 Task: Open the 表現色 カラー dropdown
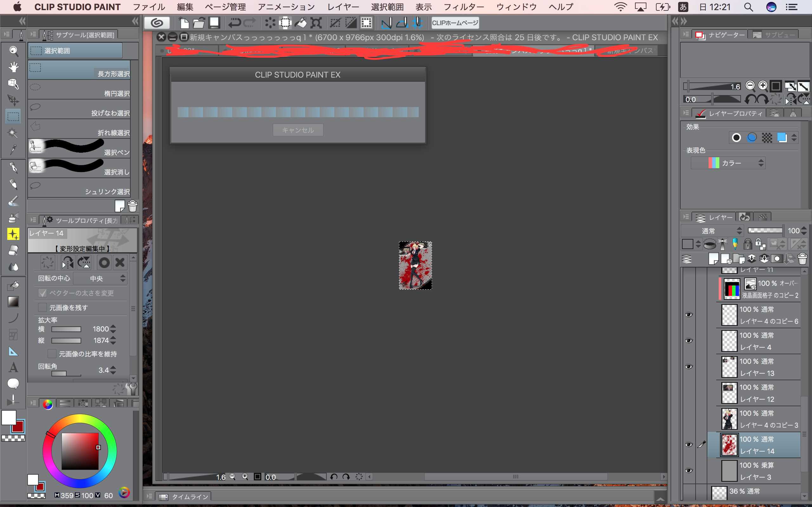coord(728,163)
